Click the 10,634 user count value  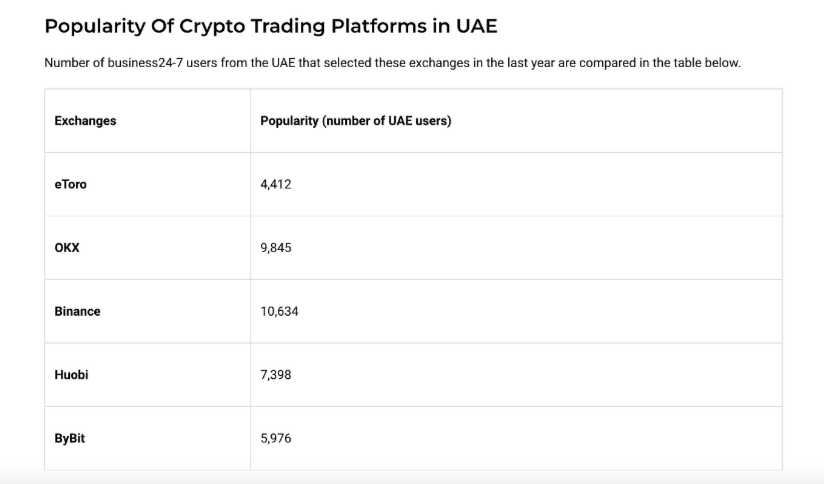[279, 311]
